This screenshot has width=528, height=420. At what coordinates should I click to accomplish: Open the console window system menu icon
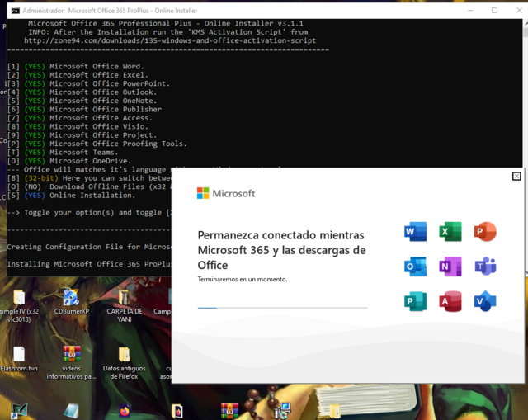(x=15, y=11)
